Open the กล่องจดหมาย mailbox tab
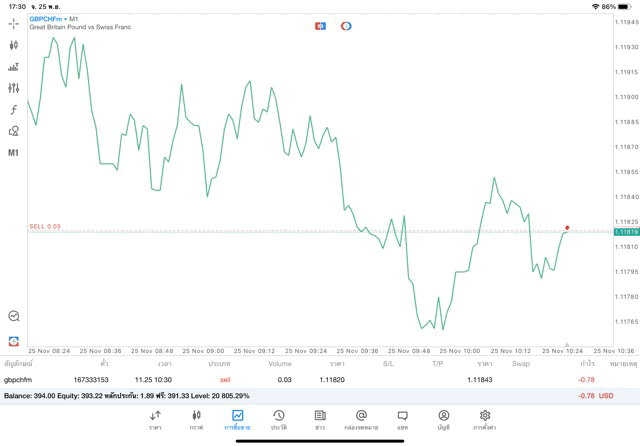 coord(361,420)
